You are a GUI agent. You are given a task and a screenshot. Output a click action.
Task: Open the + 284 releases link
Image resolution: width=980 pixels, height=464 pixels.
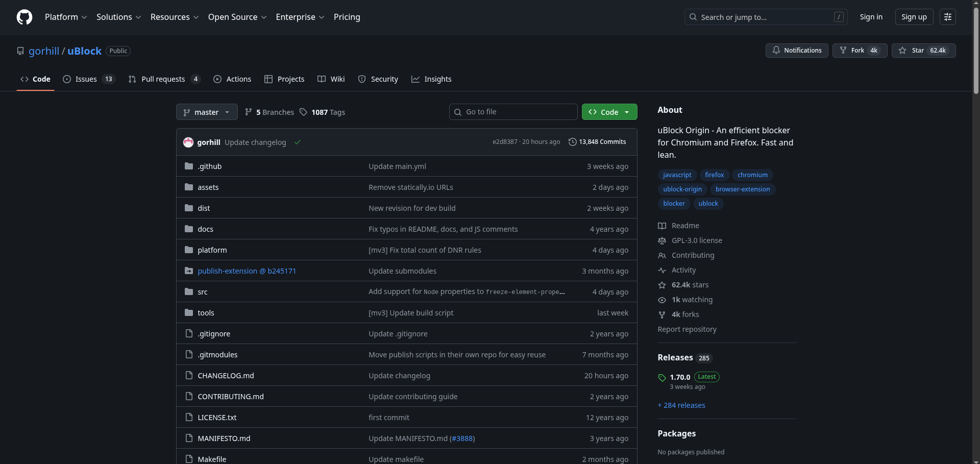[x=681, y=405]
